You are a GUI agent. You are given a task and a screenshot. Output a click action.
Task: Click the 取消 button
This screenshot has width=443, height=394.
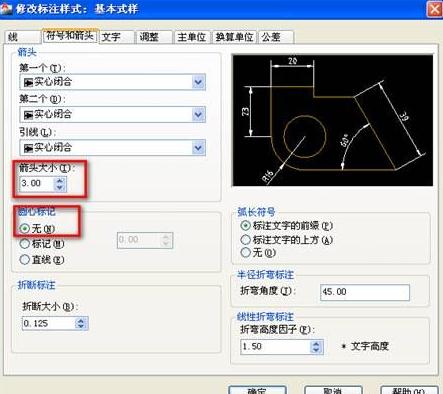click(x=333, y=390)
